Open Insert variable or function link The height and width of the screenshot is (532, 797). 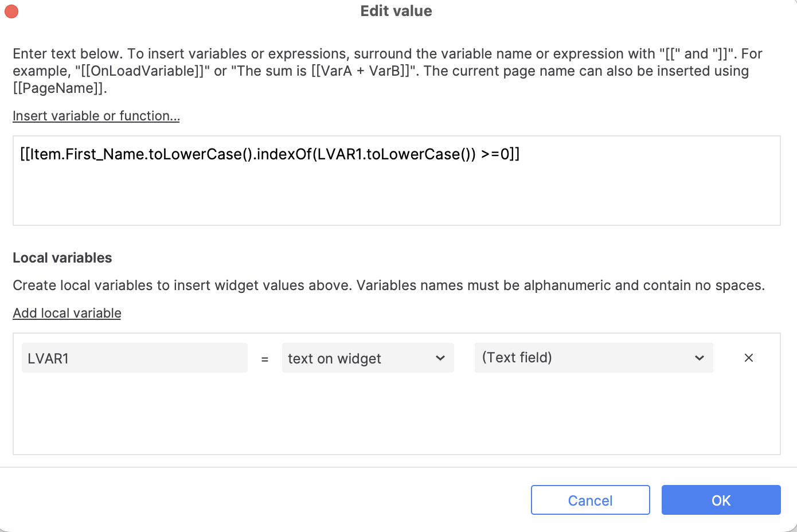[x=96, y=116]
